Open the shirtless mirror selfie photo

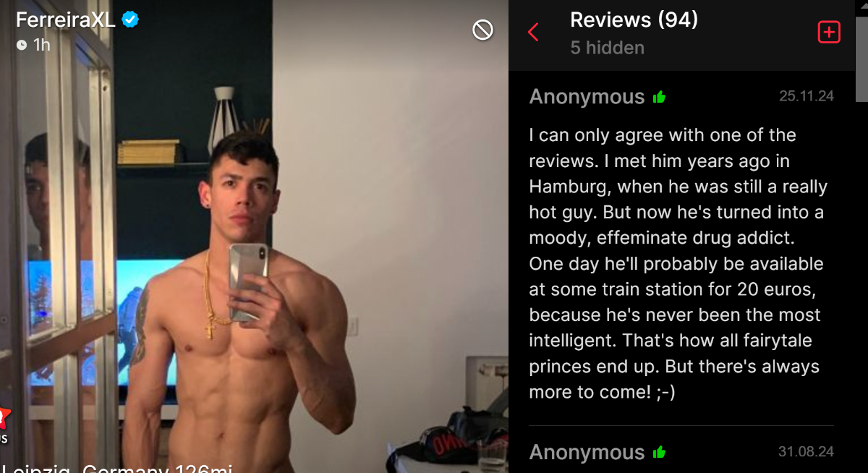(254, 236)
